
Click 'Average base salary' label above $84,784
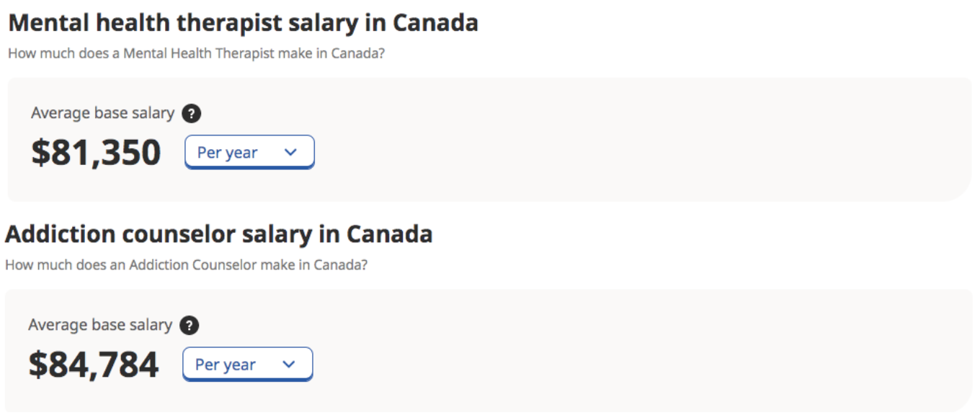point(100,325)
